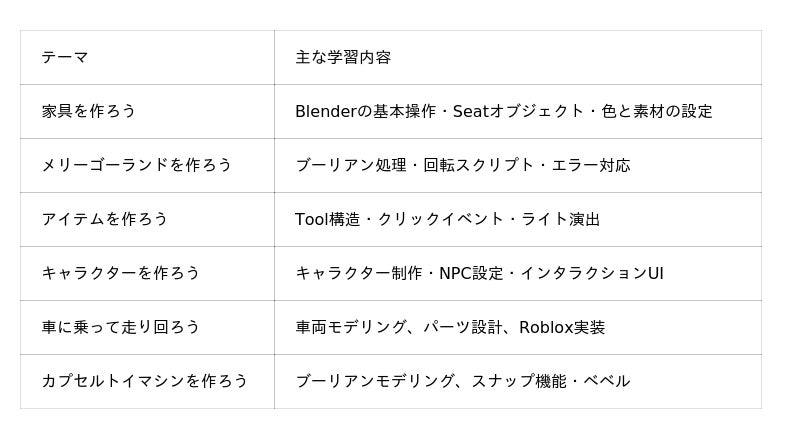Select the キャラクターを作ろう theme cell
Viewport: 800px width, 439px height.
point(121,274)
